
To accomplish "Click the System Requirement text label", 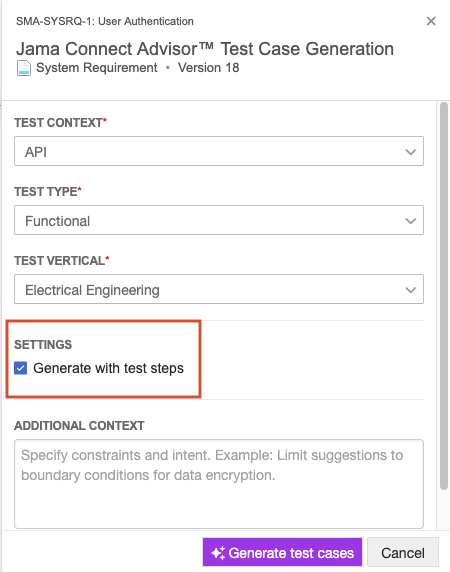I will click(97, 68).
